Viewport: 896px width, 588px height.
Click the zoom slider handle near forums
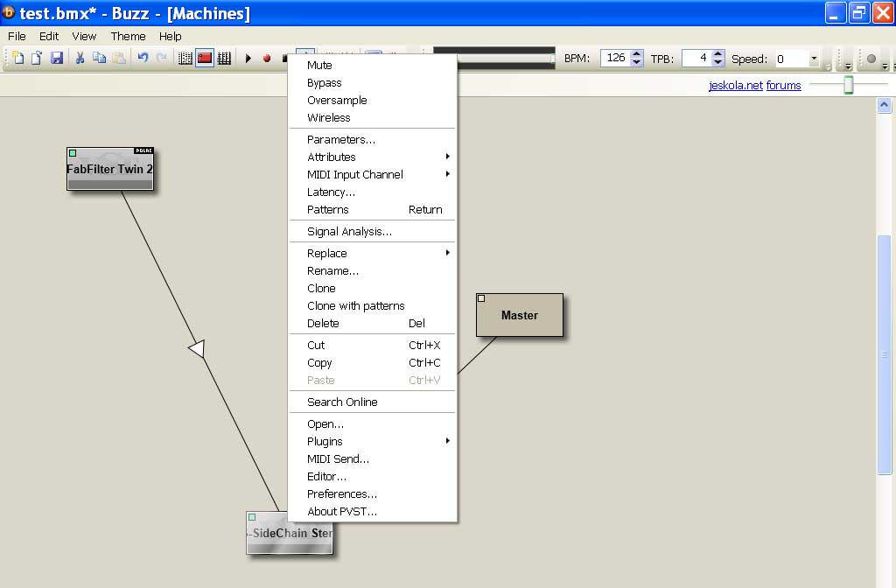[x=848, y=85]
